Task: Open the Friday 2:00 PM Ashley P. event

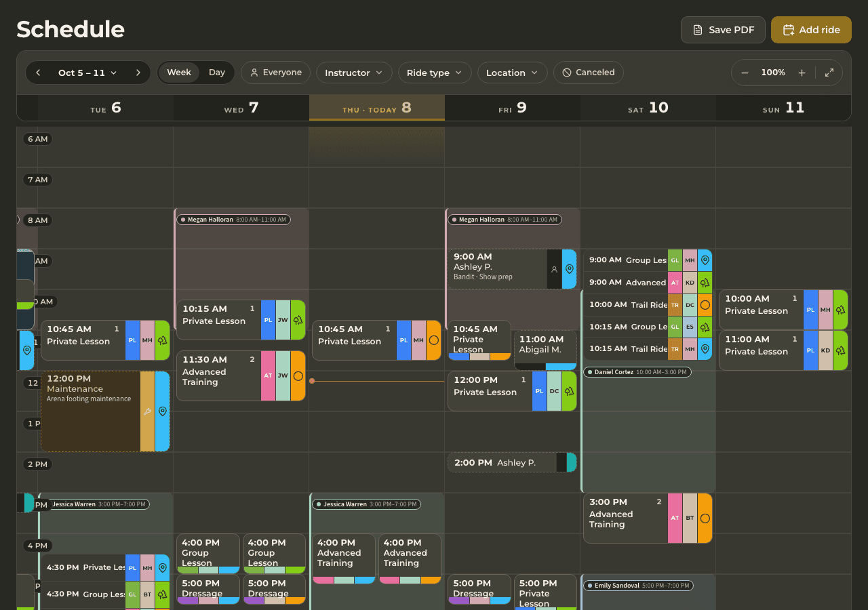Action: tap(512, 462)
